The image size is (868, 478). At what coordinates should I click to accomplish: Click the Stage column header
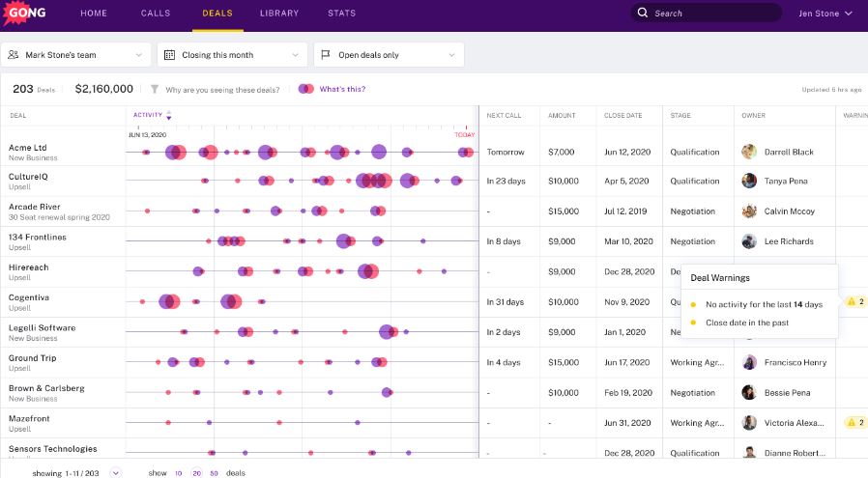(x=680, y=116)
